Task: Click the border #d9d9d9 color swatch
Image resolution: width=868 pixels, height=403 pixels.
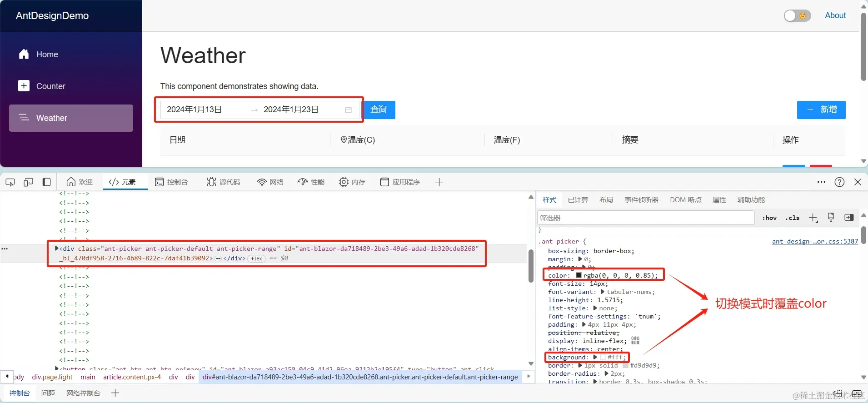Action: [625, 366]
